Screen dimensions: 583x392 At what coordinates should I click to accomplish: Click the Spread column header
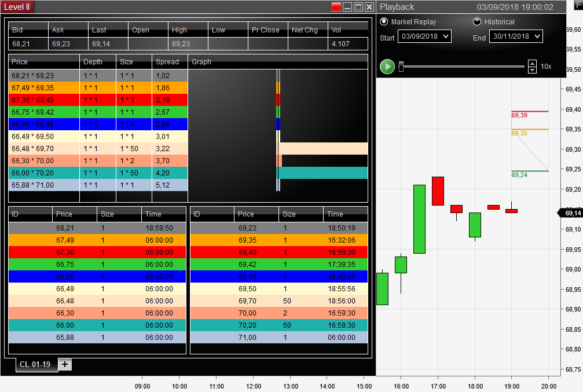pos(170,62)
